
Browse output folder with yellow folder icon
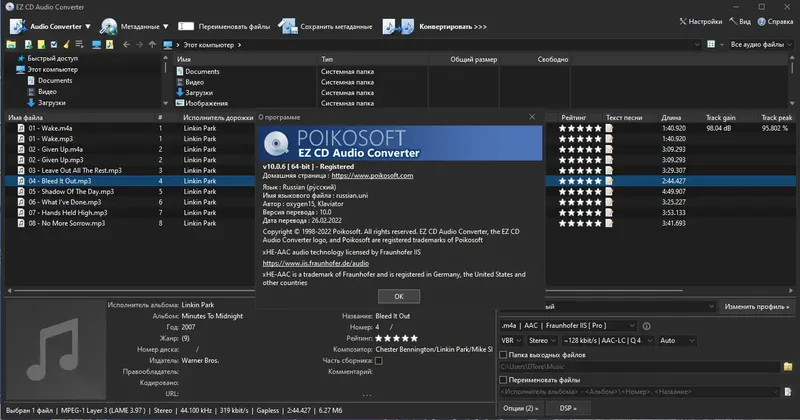point(788,366)
